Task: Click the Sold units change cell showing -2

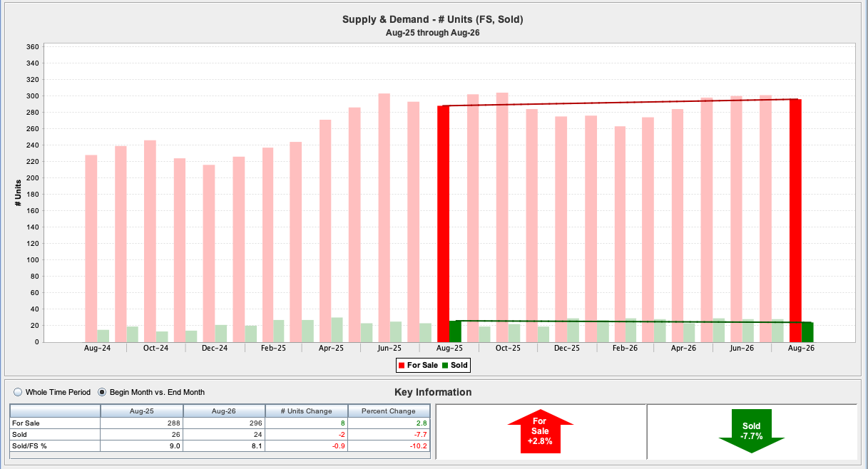Action: coord(307,434)
